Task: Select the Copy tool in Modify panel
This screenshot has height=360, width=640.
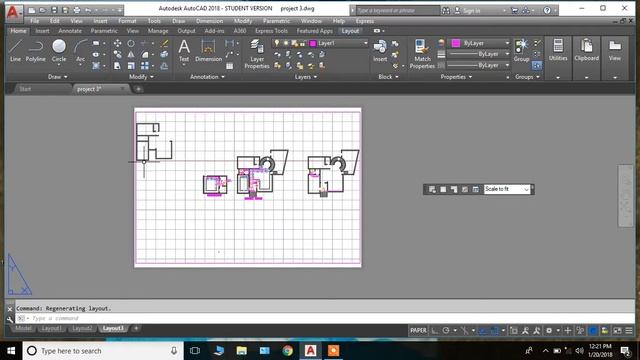Action: tap(118, 54)
